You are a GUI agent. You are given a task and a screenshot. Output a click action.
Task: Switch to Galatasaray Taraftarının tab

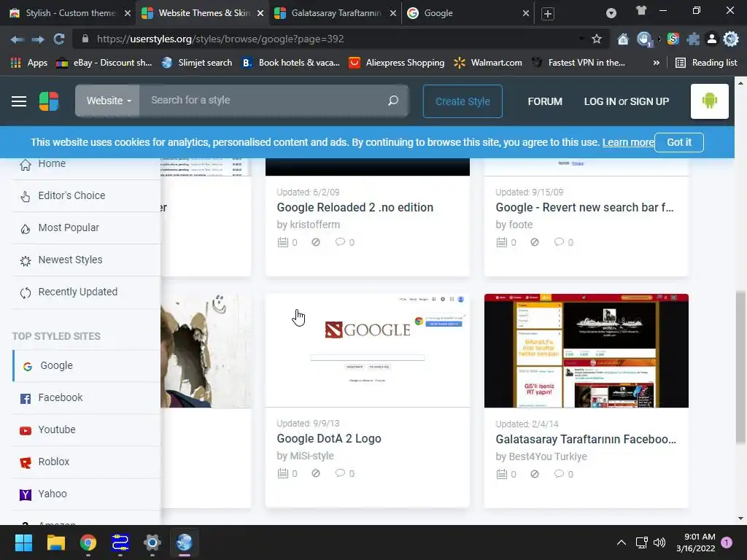(x=336, y=13)
